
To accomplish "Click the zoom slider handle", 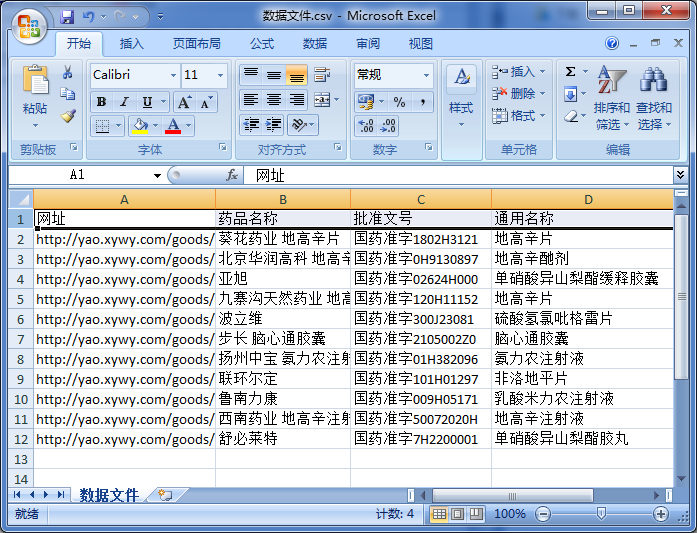I will point(601,514).
